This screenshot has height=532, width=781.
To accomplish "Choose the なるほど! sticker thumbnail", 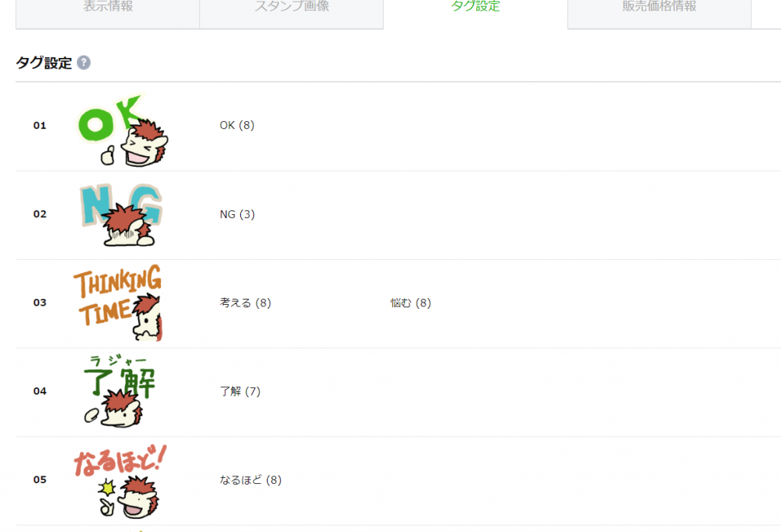I will click(120, 481).
